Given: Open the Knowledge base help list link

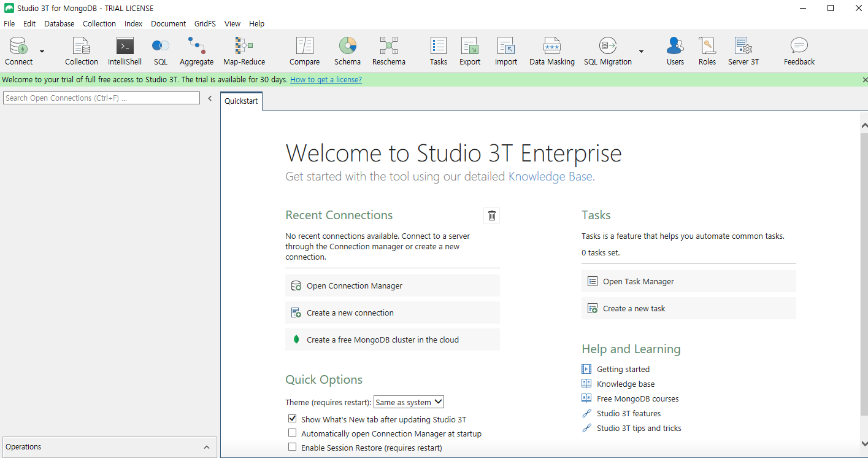Looking at the screenshot, I should click(x=626, y=384).
